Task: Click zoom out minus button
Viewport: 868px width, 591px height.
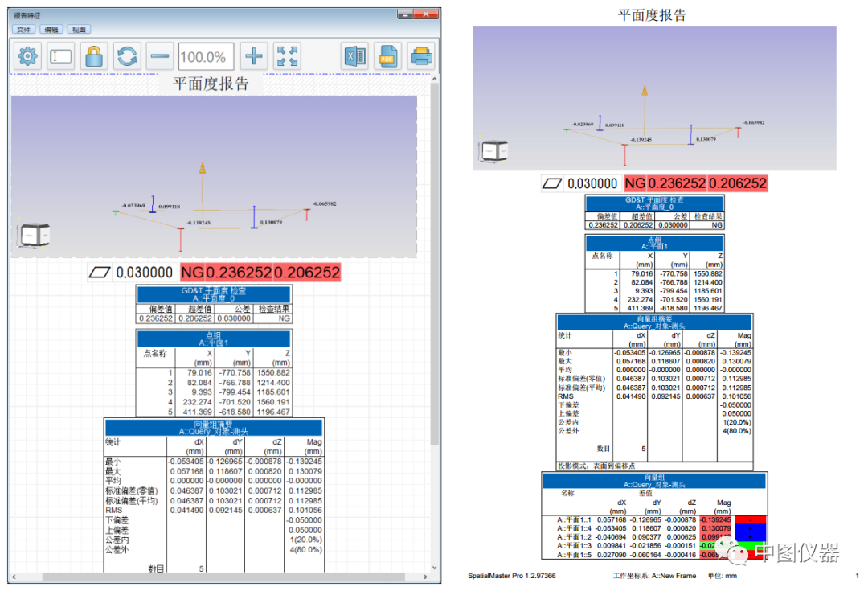Action: pos(160,56)
